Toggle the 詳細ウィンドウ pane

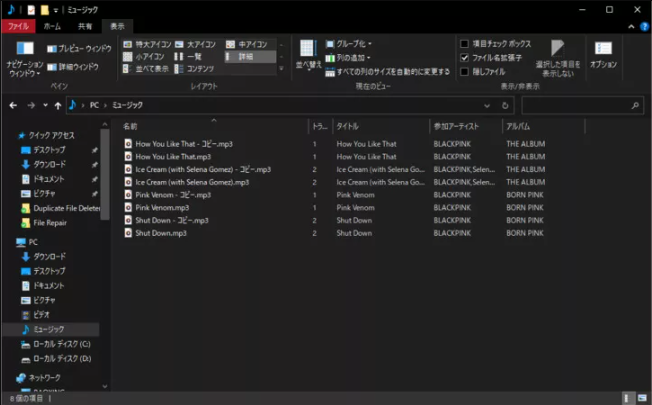(x=73, y=67)
